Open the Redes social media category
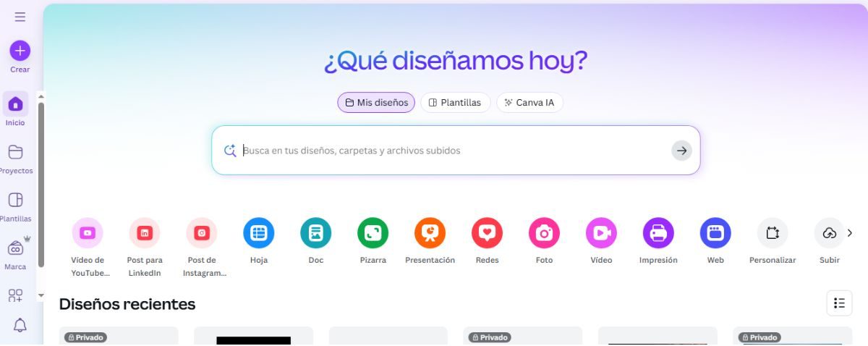 click(487, 233)
